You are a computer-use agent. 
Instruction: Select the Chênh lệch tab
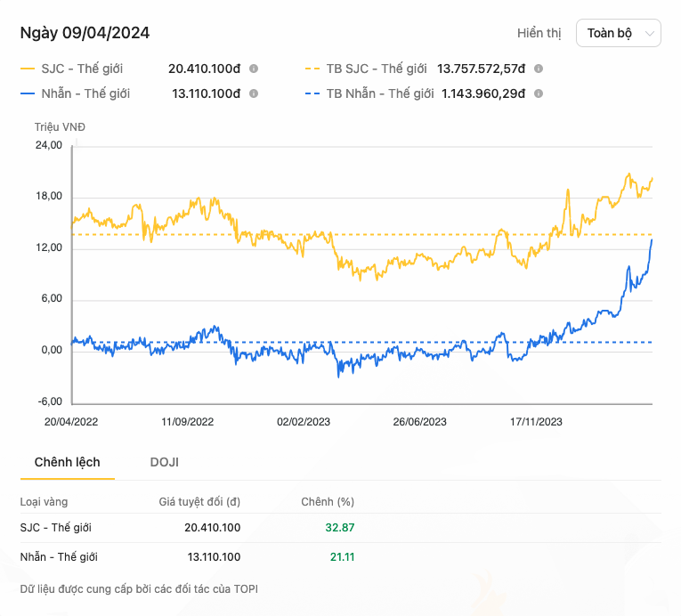(x=68, y=462)
